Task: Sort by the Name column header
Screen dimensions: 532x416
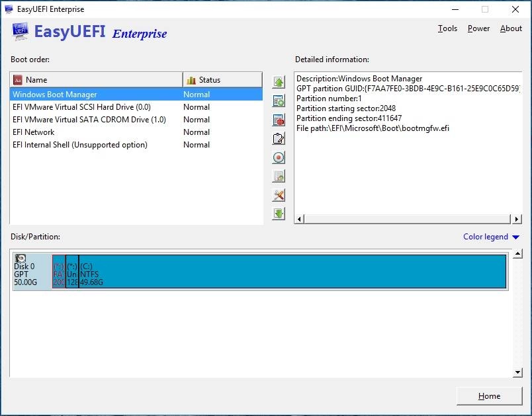Action: click(97, 80)
